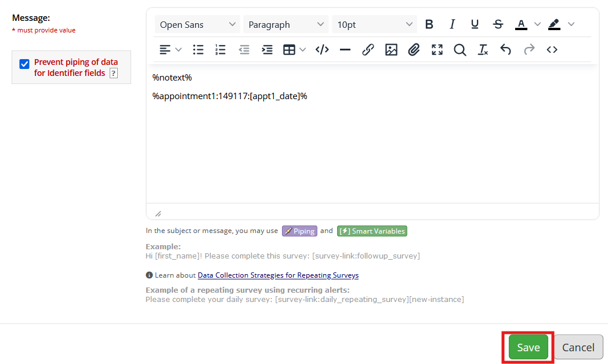Click the Message field label

31,18
